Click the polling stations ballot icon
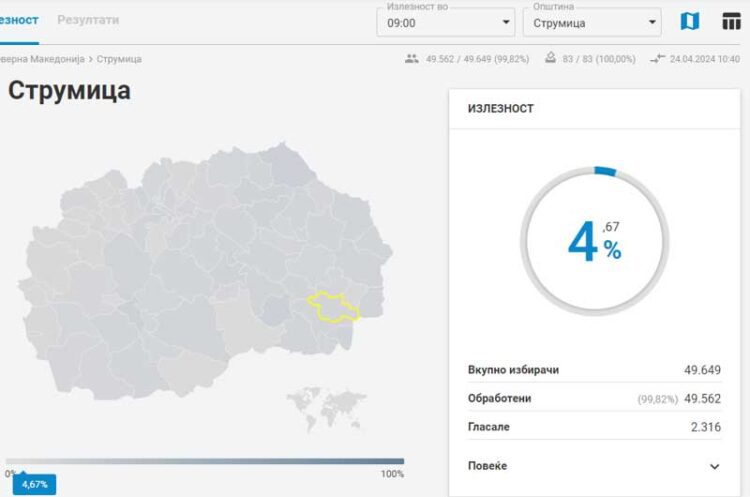 tap(551, 58)
